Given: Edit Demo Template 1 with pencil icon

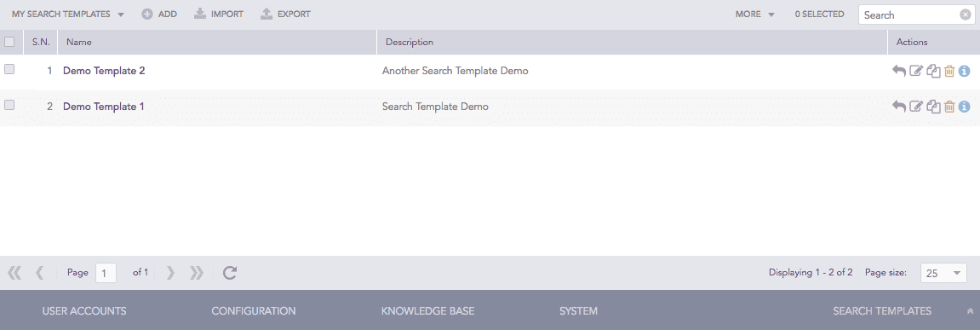Looking at the screenshot, I should [915, 107].
